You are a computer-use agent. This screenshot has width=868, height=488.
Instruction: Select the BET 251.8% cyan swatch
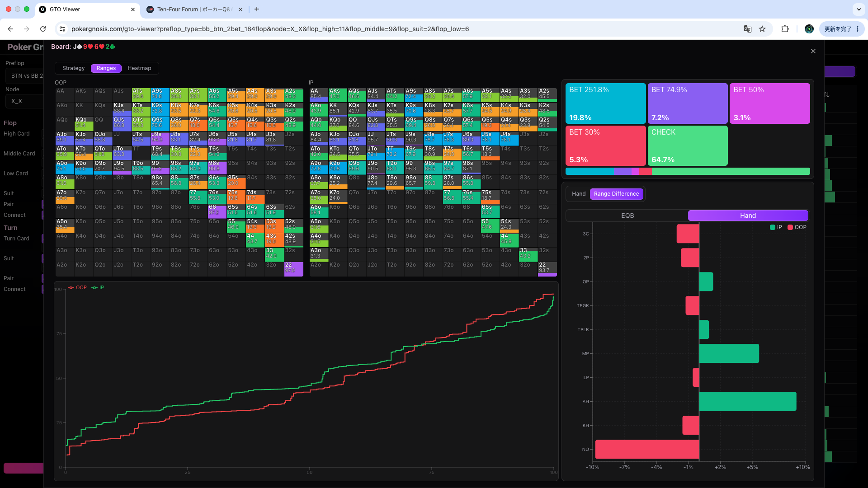(x=605, y=103)
